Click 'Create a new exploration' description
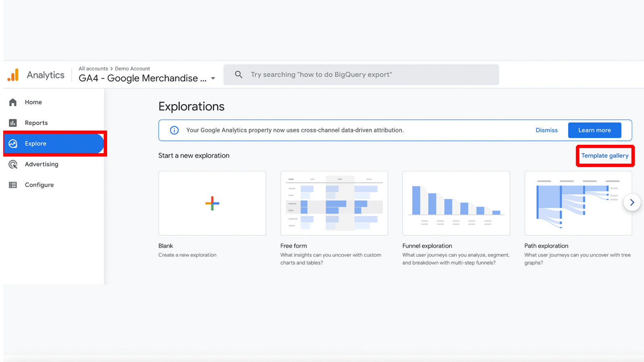The image size is (644, 362). click(187, 255)
